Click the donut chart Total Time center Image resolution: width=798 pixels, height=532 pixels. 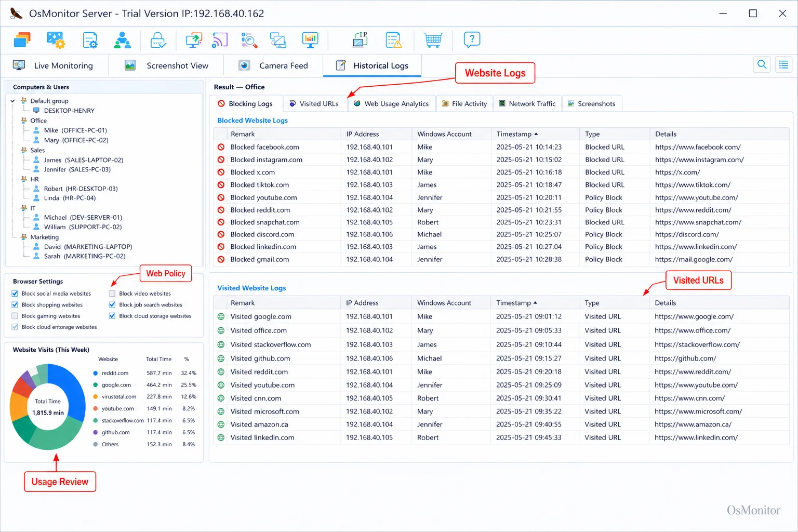click(48, 407)
